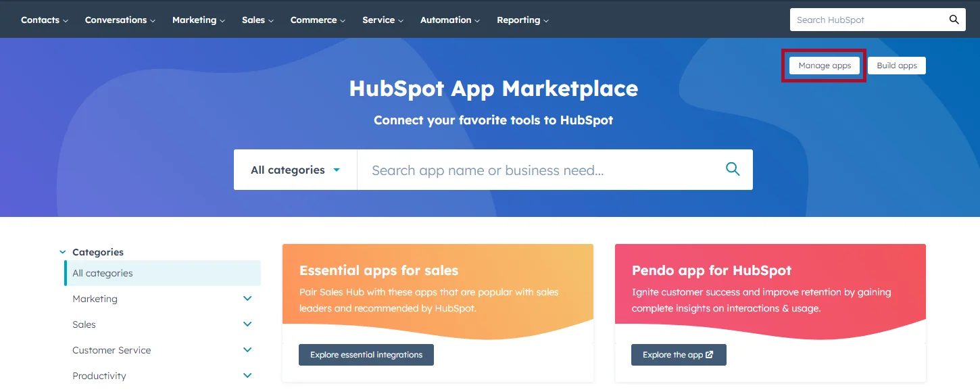Viewport: 980px width, 392px height.
Task: Open the All categories dropdown
Action: (295, 170)
